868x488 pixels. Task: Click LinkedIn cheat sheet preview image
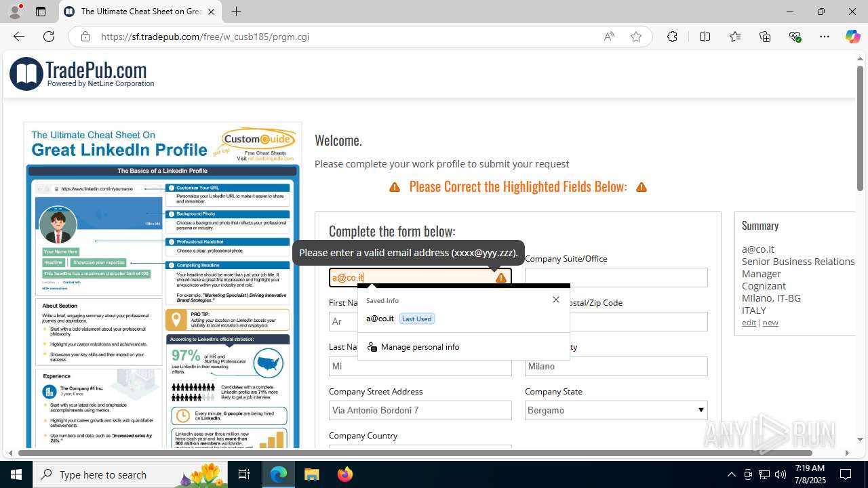point(163,285)
